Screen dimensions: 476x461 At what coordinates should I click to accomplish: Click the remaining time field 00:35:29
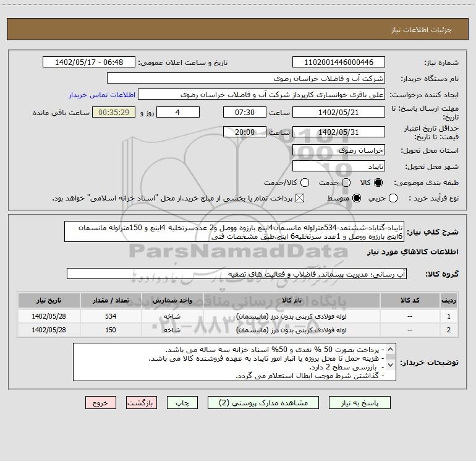(114, 113)
